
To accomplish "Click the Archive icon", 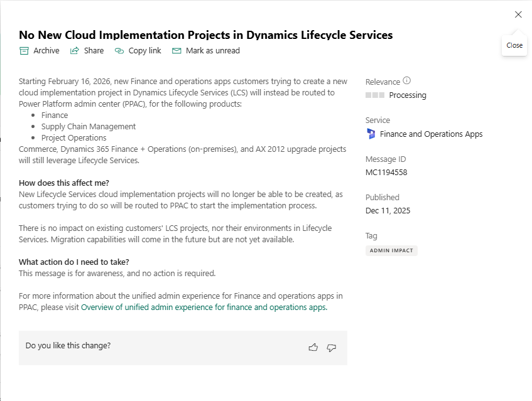I will click(24, 51).
